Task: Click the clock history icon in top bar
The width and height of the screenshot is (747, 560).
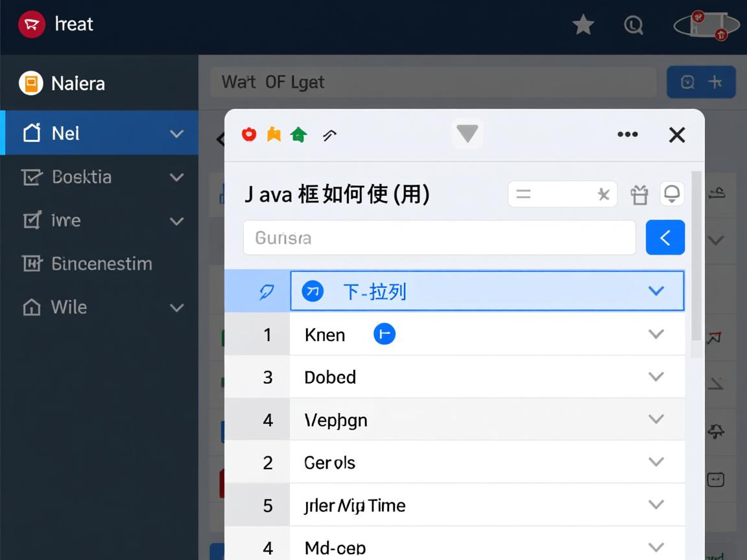Action: (634, 24)
